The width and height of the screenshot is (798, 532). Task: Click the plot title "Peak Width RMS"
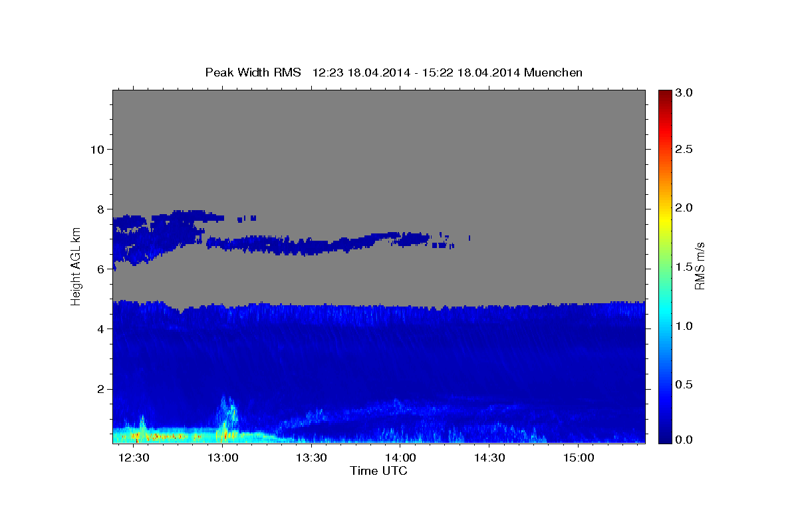[253, 72]
